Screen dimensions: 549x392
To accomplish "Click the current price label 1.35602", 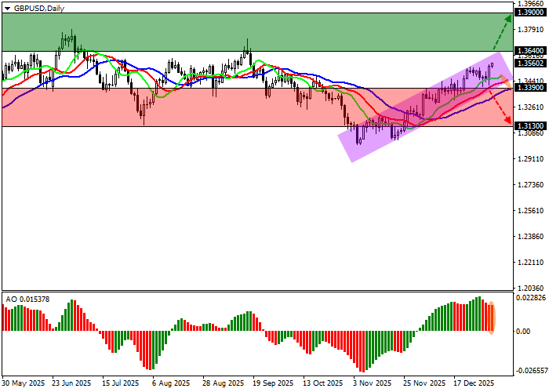I will point(530,64).
